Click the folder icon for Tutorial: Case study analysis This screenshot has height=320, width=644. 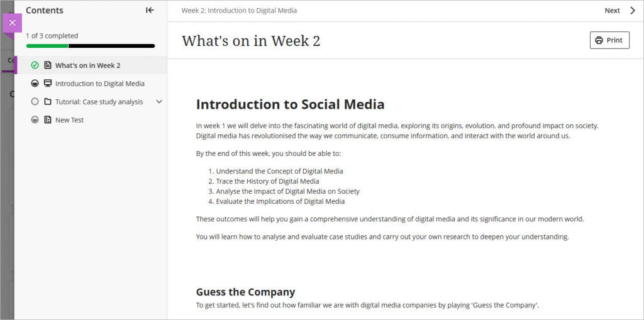coord(48,102)
